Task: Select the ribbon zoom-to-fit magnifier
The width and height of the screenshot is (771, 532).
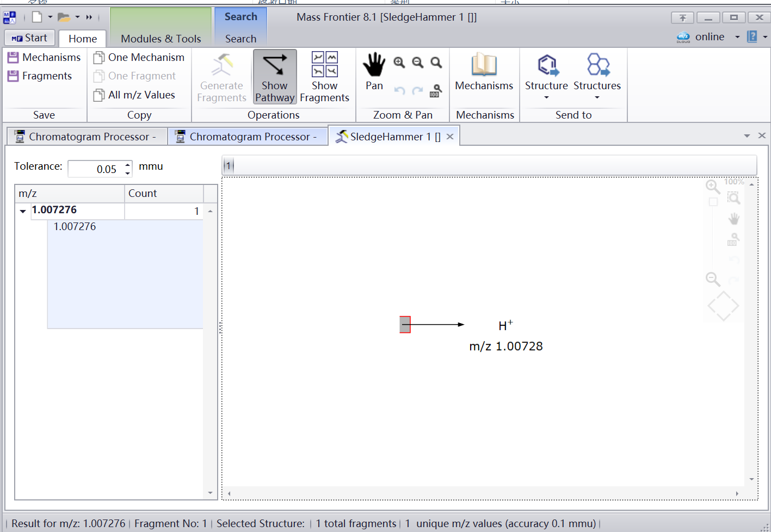Action: [x=436, y=63]
